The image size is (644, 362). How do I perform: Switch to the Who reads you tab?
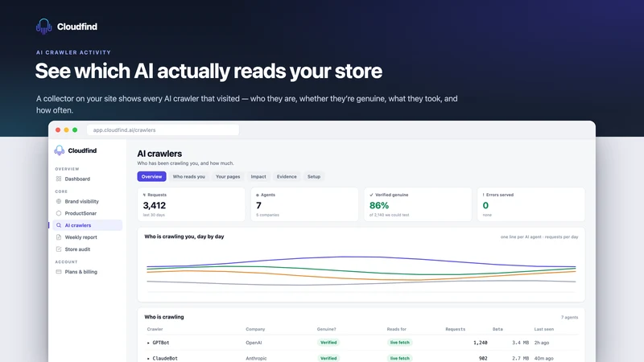point(189,176)
